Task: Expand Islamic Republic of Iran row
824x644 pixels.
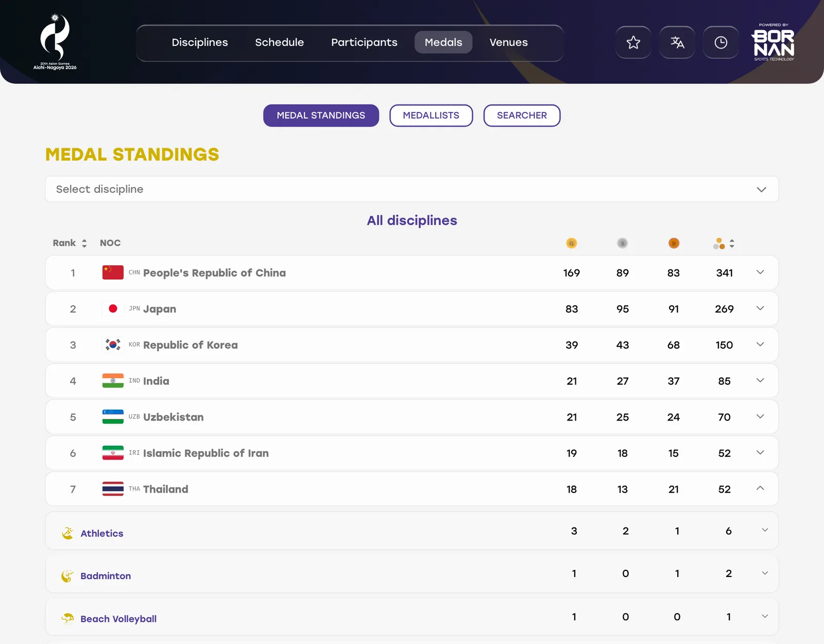Action: (x=760, y=453)
